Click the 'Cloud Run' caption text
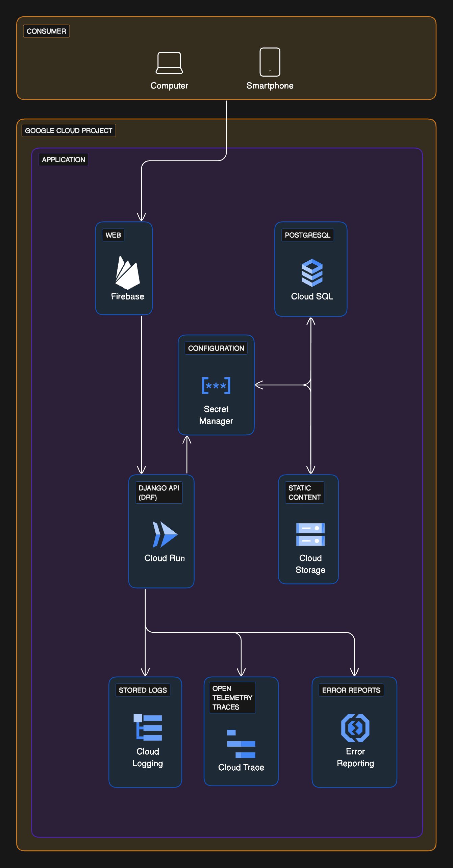453x868 pixels. (x=165, y=558)
